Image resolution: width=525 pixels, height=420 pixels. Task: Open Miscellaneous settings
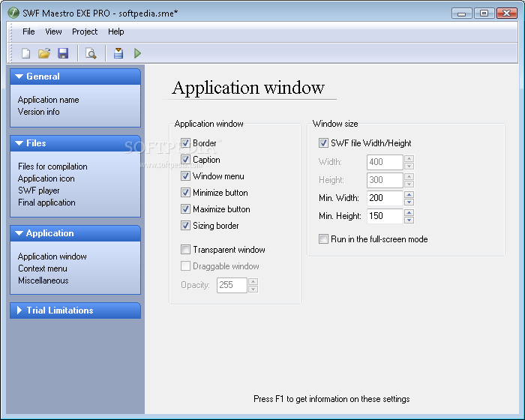[43, 280]
